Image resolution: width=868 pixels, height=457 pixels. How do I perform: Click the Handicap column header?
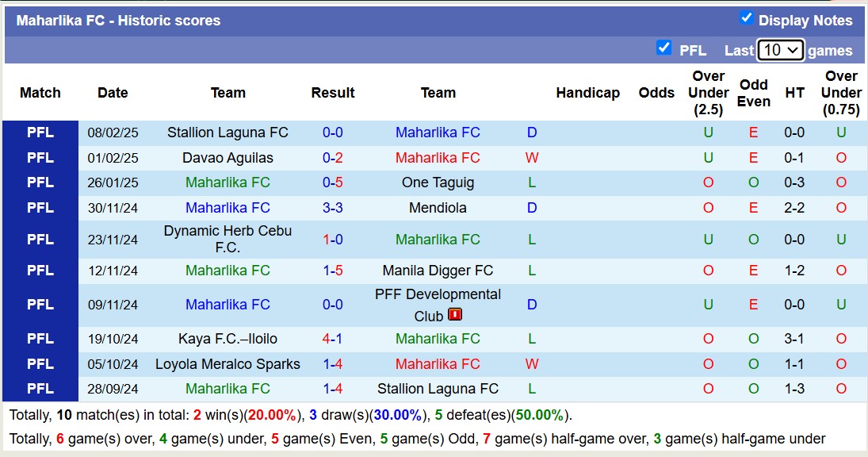point(588,93)
